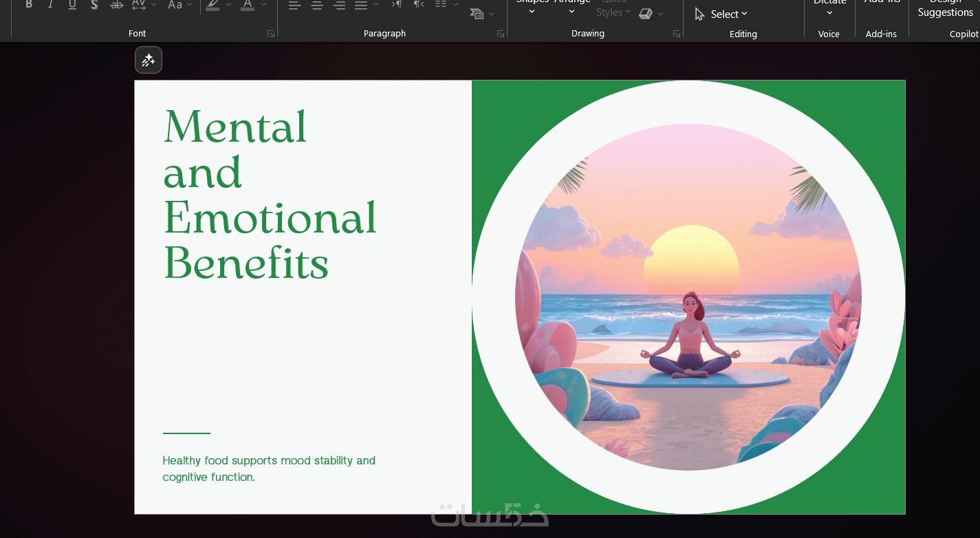The image size is (980, 538).
Task: Toggle underline on selected text
Action: coord(72,5)
